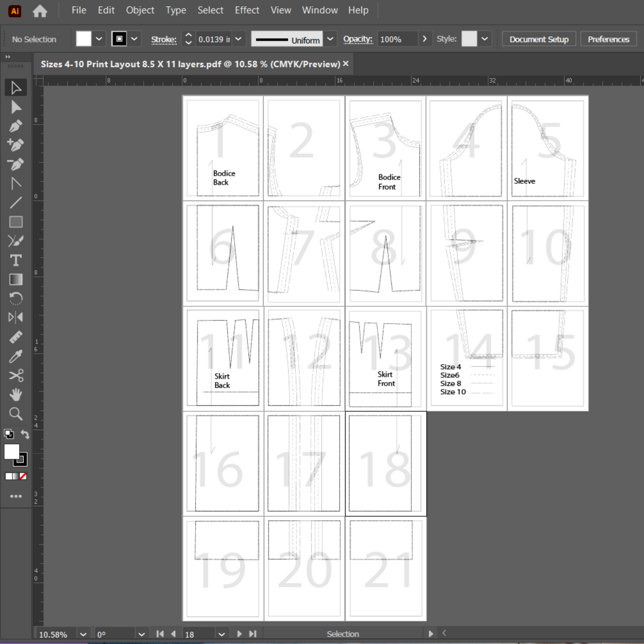The height and width of the screenshot is (644, 644).
Task: Set paint to None using red-slash icon
Action: point(23,476)
